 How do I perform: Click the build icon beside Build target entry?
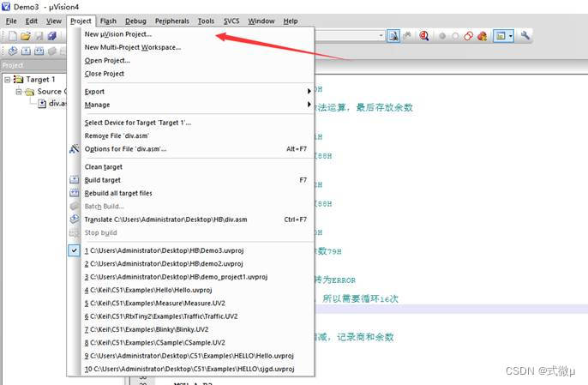tap(75, 180)
